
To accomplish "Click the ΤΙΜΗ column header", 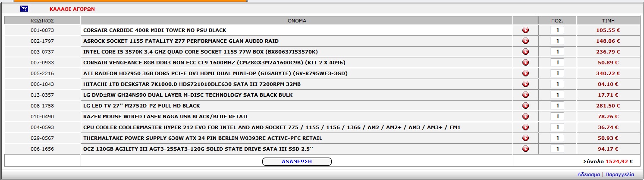I will tap(608, 20).
